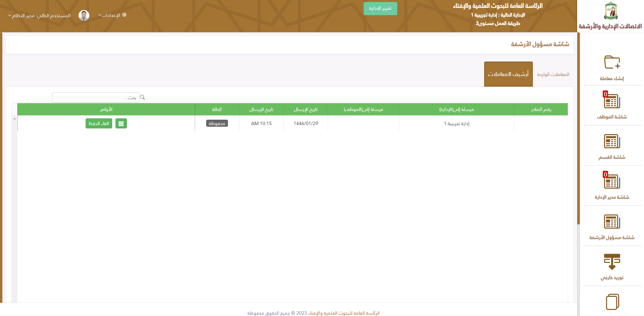Open شاشة القسم department screen icon
Image resolution: width=644 pixels, height=316 pixels.
coord(612,141)
